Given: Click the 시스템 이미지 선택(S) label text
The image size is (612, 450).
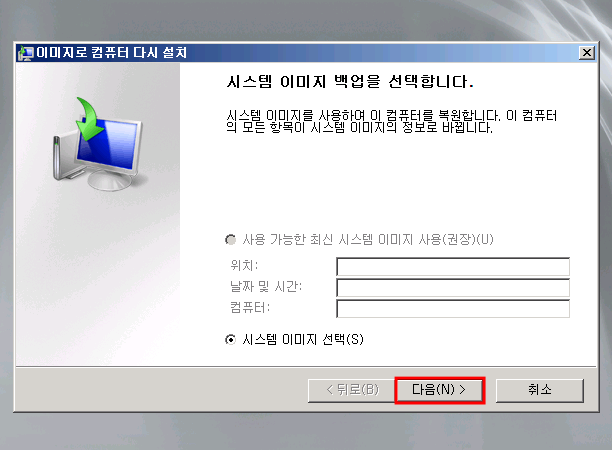Looking at the screenshot, I should pos(303,339).
